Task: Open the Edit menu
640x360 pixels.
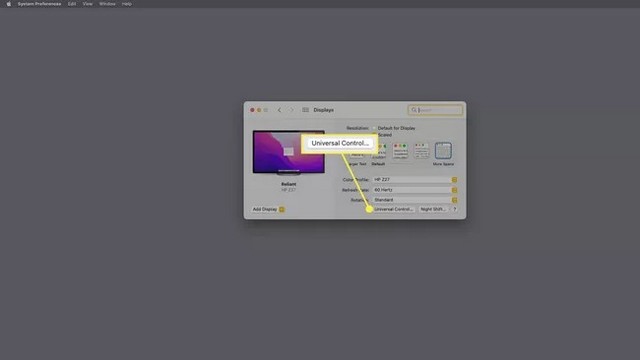Action: point(72,4)
